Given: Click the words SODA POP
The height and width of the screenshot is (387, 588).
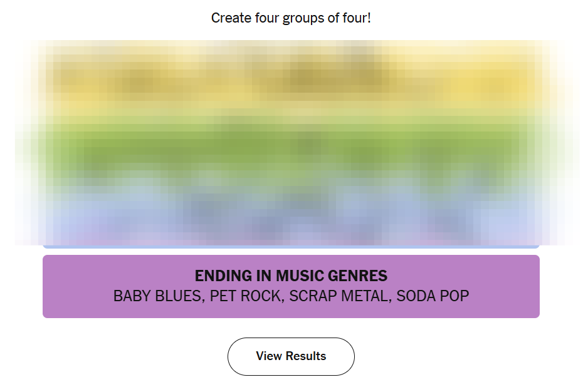Looking at the screenshot, I should click(x=433, y=296).
